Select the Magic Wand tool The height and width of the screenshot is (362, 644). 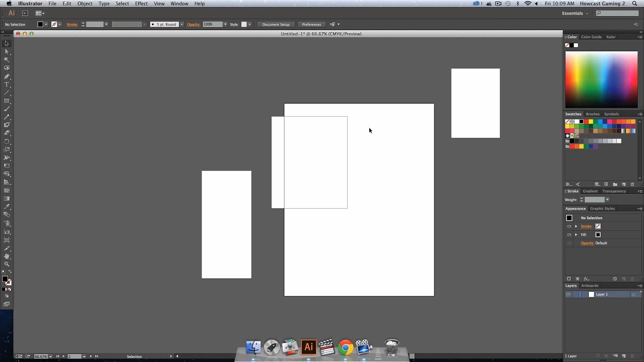point(7,60)
